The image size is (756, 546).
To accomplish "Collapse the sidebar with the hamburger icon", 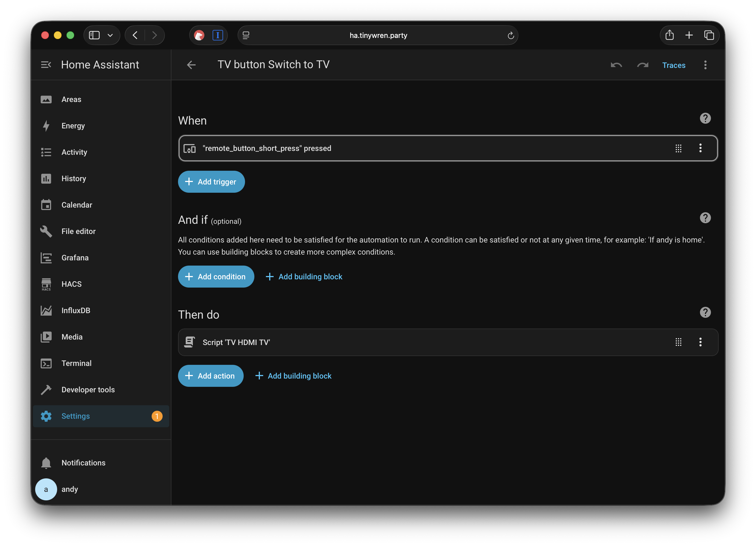I will point(46,64).
